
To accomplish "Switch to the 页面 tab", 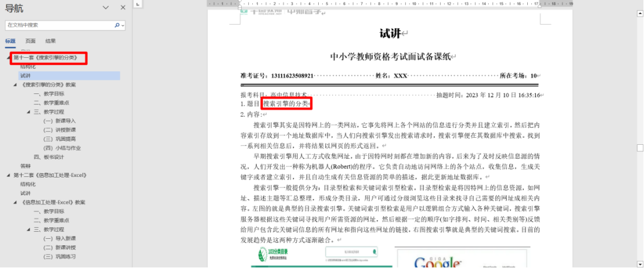I will (30, 41).
